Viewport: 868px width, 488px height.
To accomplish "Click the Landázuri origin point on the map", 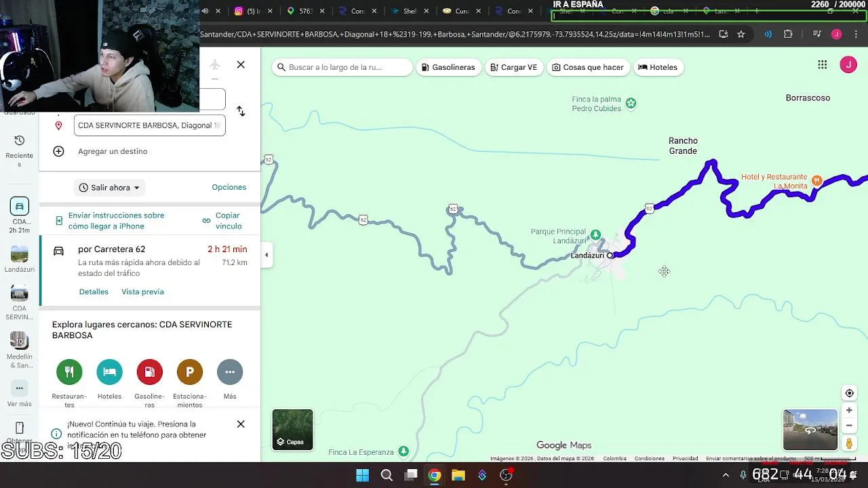I will point(610,256).
